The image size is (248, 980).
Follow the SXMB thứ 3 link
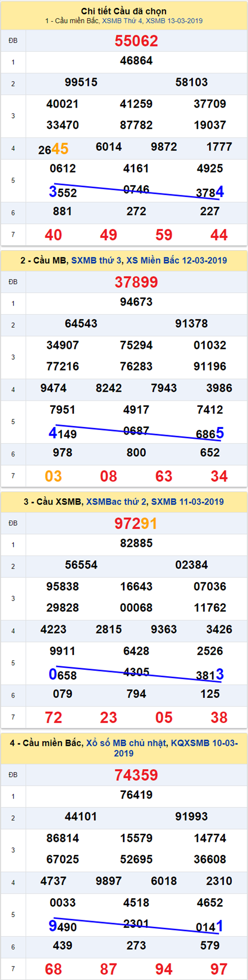tap(97, 261)
